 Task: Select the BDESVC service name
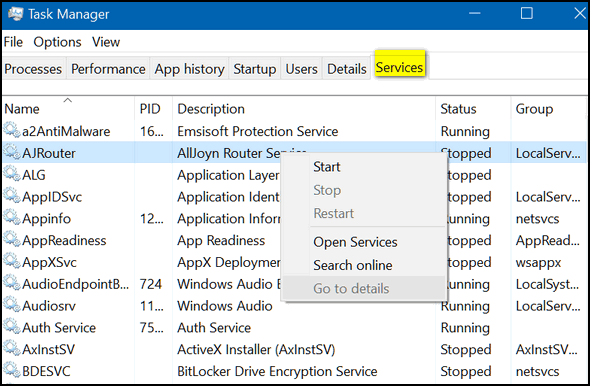coord(46,371)
